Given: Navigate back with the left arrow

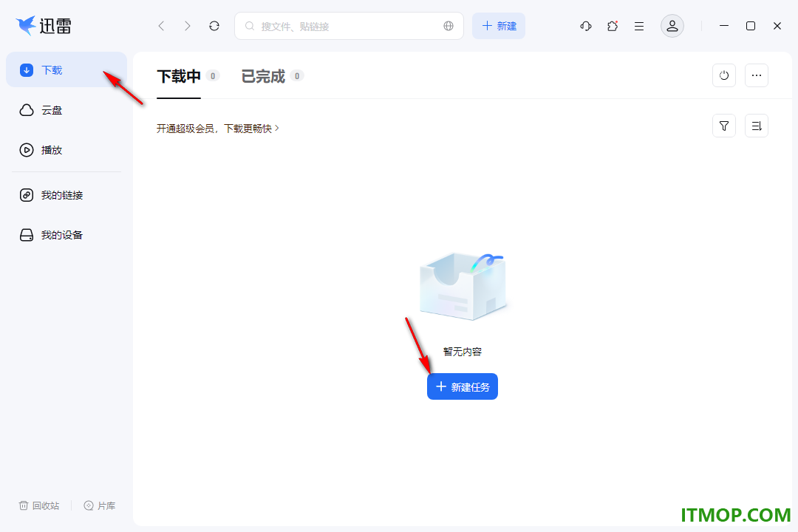Looking at the screenshot, I should pos(161,26).
